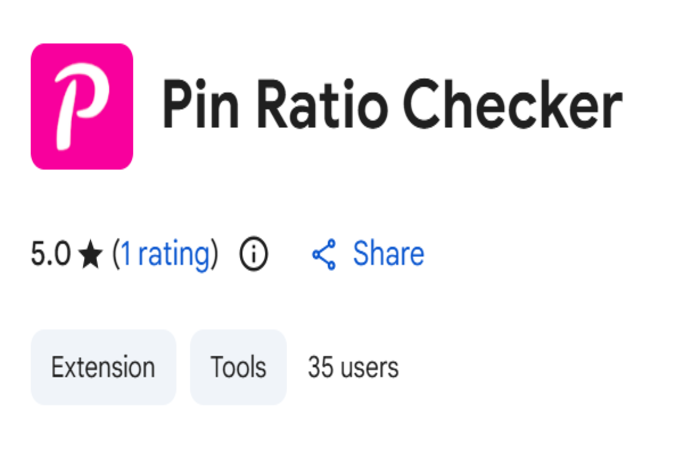700x450 pixels.
Task: Click the pink Pin Ratio Checker logo
Action: tap(82, 106)
